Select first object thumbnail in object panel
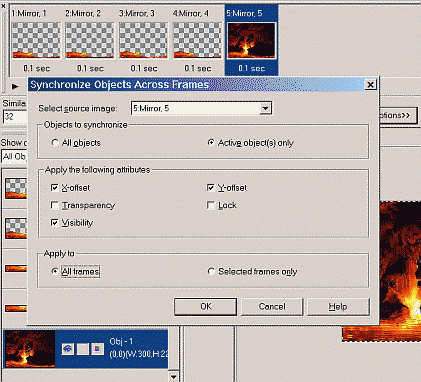This screenshot has height=382, width=421. click(16, 188)
